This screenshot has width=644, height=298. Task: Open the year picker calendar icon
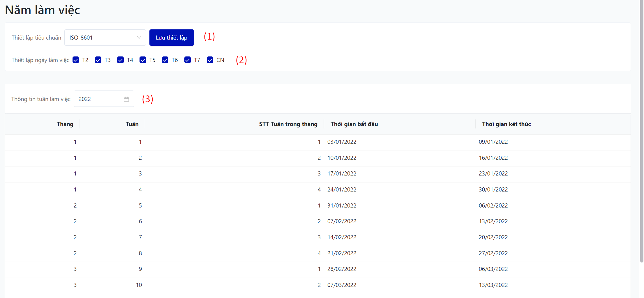126,99
